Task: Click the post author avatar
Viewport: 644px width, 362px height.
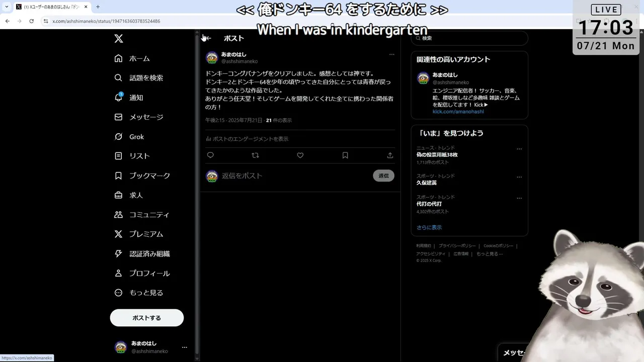Action: pyautogui.click(x=212, y=57)
